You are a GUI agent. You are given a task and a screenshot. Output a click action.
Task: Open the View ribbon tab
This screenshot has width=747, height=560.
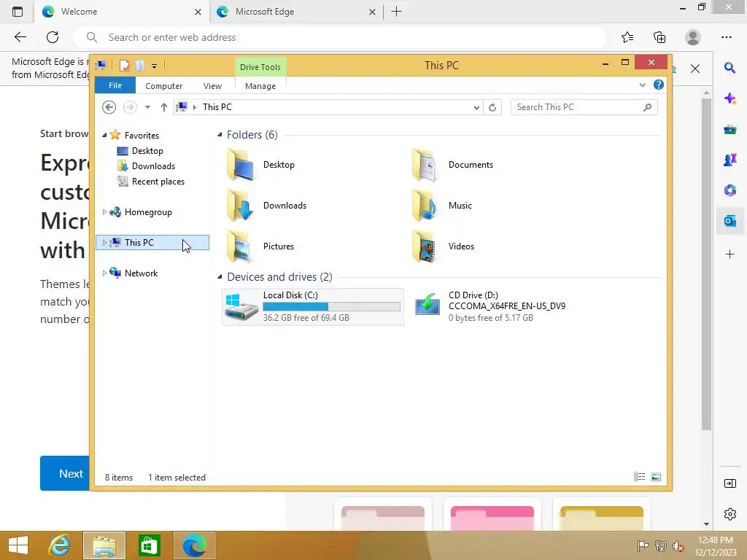[x=212, y=86]
